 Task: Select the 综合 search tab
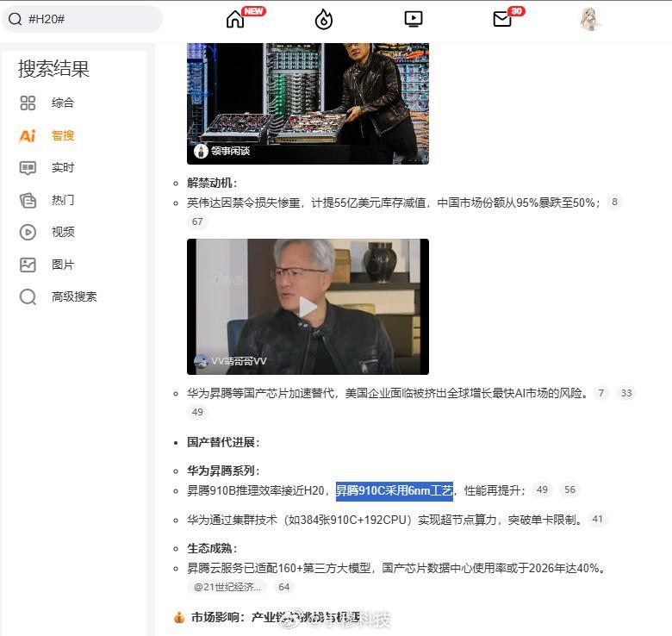click(x=63, y=103)
